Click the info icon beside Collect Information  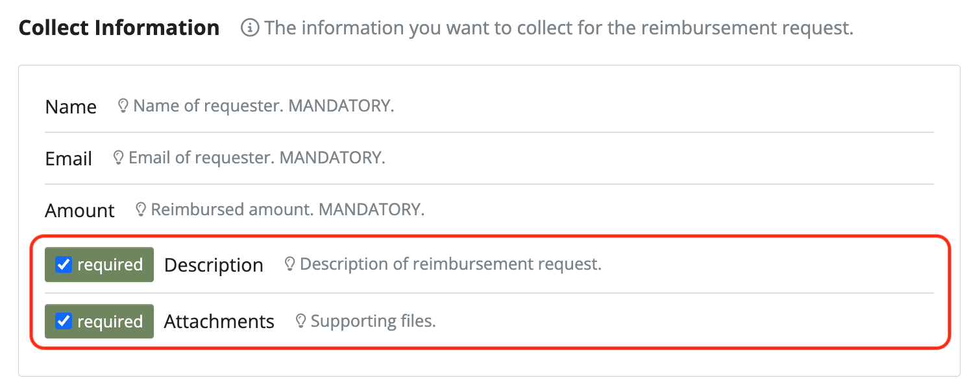coord(250,28)
